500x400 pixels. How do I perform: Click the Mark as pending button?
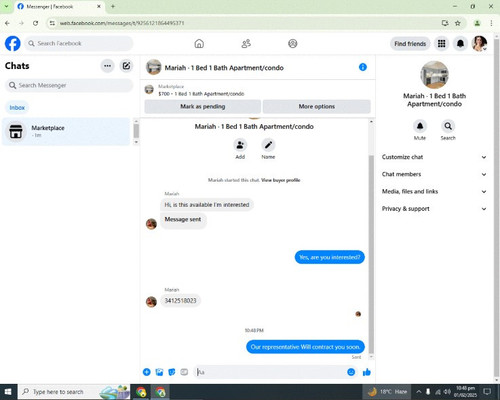click(203, 107)
